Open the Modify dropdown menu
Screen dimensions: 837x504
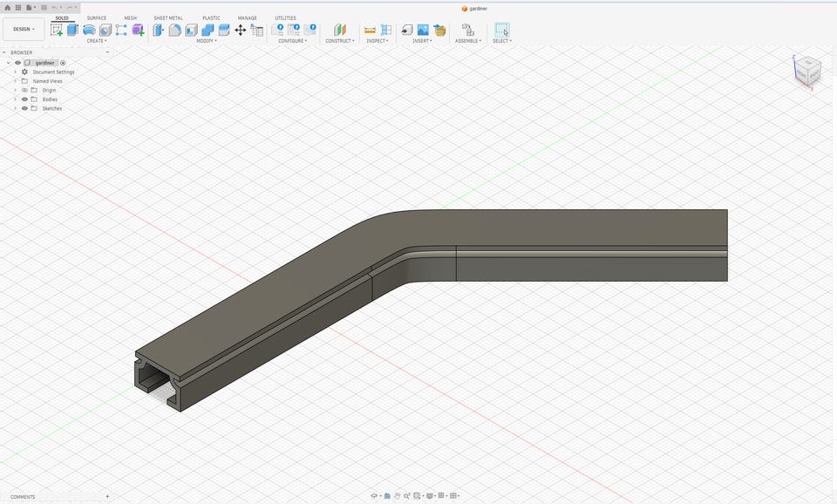pos(206,41)
